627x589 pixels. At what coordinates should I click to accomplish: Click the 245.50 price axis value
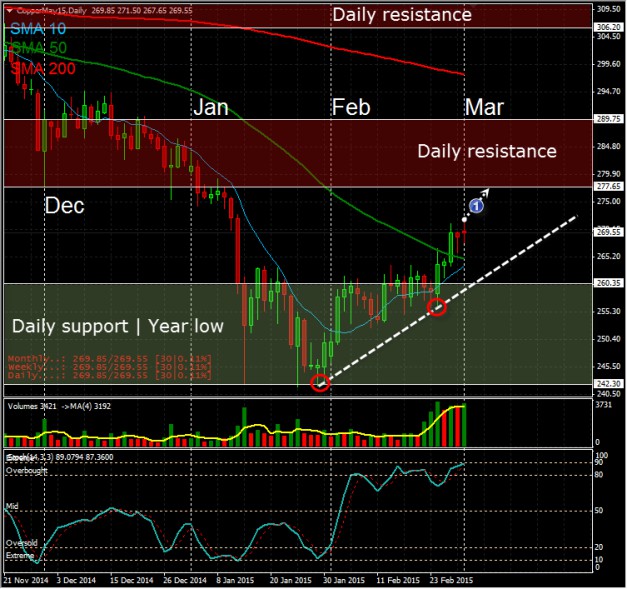pos(609,366)
